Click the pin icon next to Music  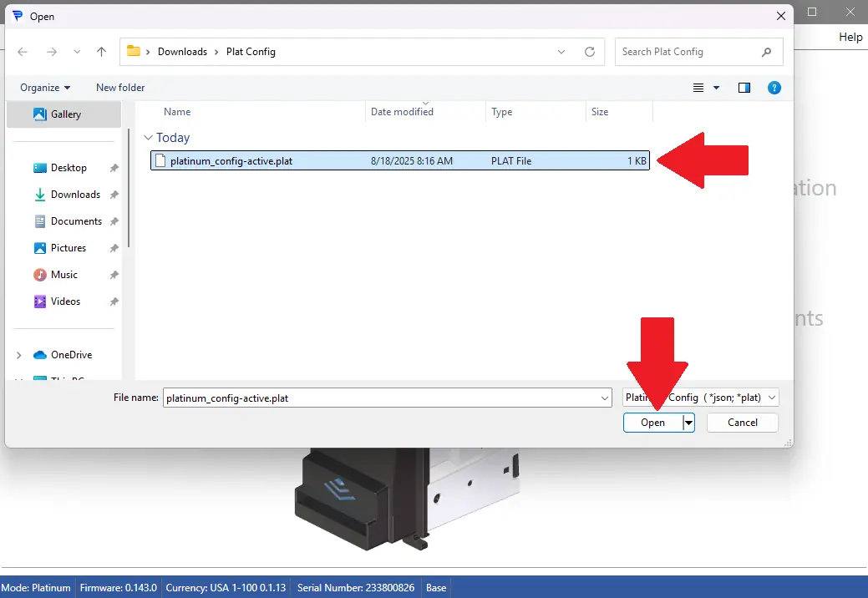click(114, 275)
